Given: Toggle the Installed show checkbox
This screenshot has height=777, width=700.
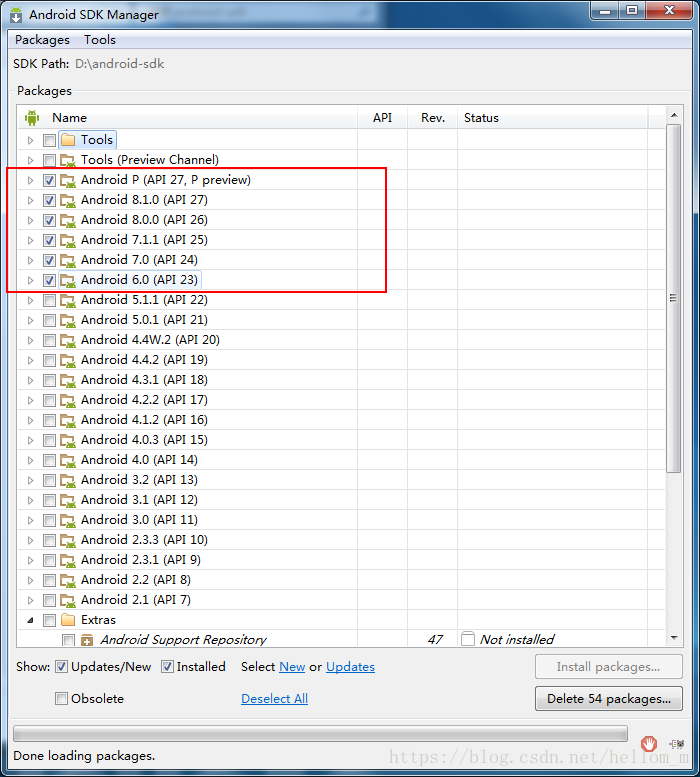Looking at the screenshot, I should click(167, 667).
